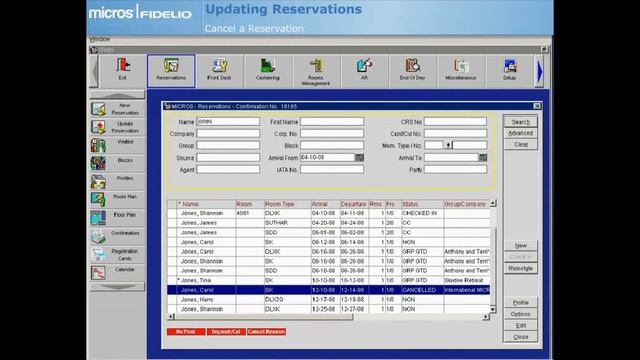The width and height of the screenshot is (640, 360).
Task: Select Update Reservation in sidebar
Action: point(118,127)
